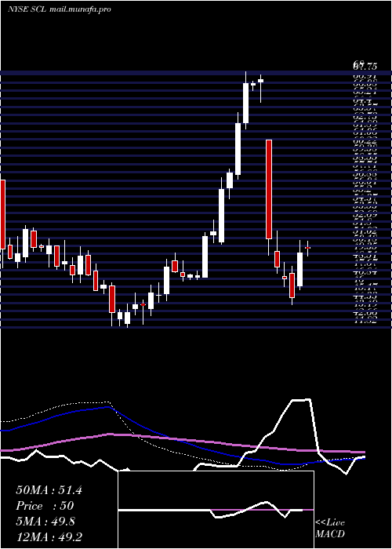
Task: Select the 5MA : 49.8 reading
Action: point(45,522)
